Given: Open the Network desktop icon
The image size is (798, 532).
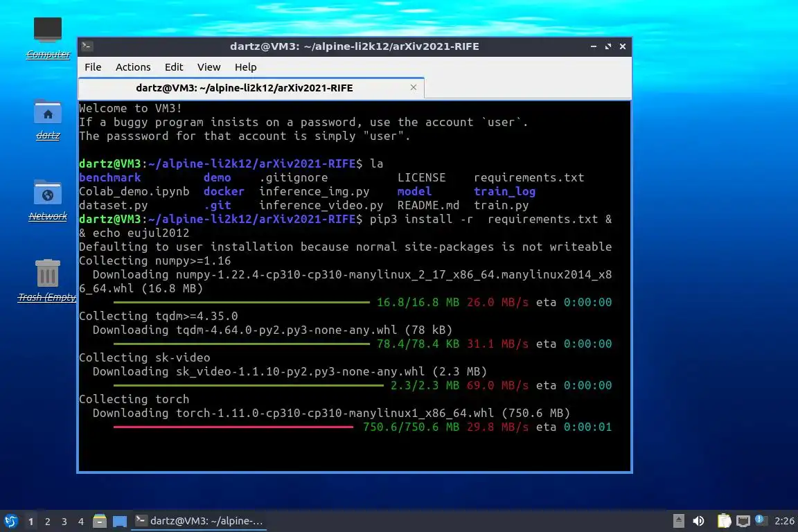Looking at the screenshot, I should 47,201.
